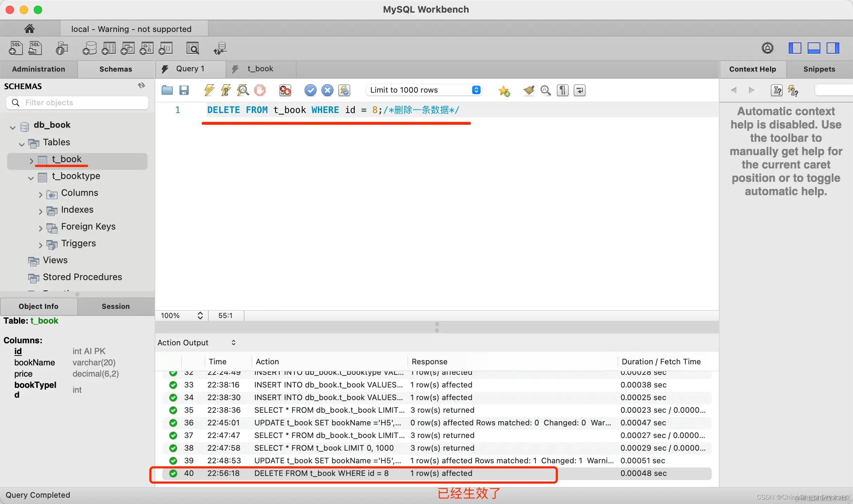Open the Snippets tab
This screenshot has width=853, height=504.
coord(819,69)
